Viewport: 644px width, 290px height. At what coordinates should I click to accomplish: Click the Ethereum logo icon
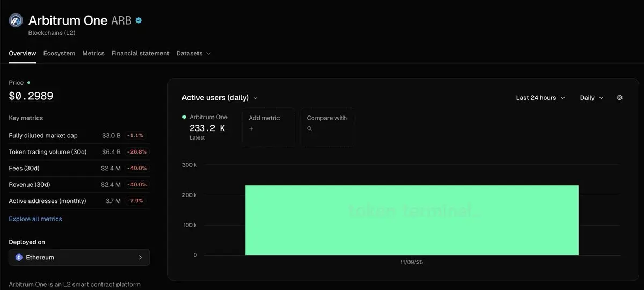pyautogui.click(x=19, y=257)
